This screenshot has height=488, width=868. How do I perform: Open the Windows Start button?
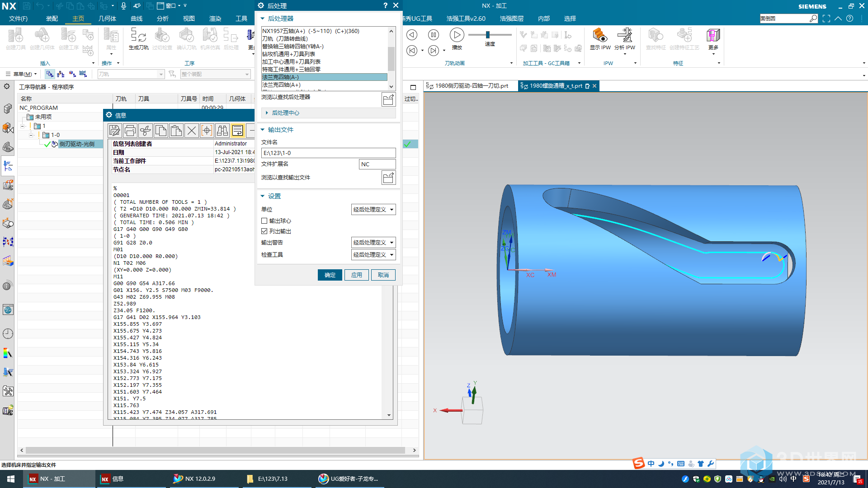11,479
